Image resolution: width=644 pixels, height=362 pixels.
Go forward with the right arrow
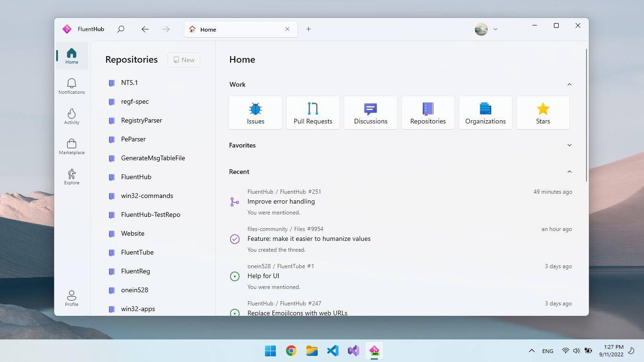tap(166, 29)
